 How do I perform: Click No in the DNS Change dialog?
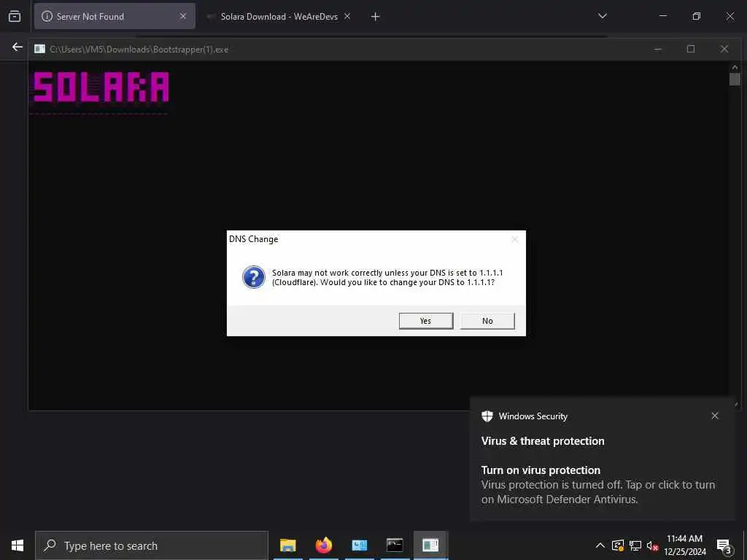tap(487, 321)
